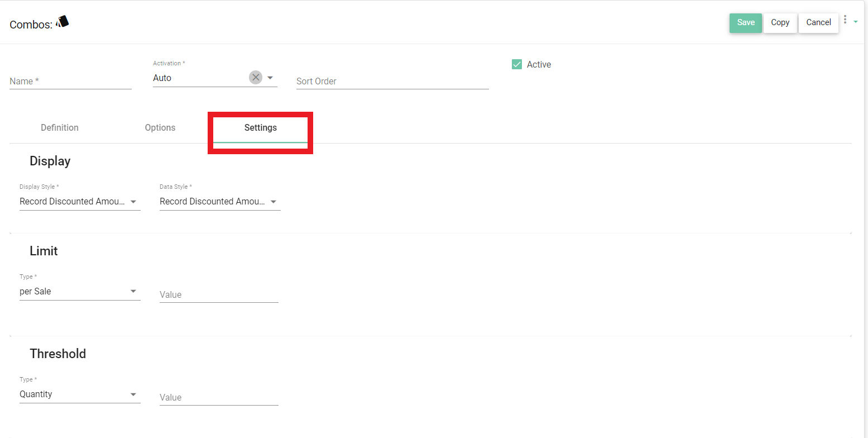Screen dimensions: 868x438
Task: Select the Settings tab
Action: pos(261,128)
